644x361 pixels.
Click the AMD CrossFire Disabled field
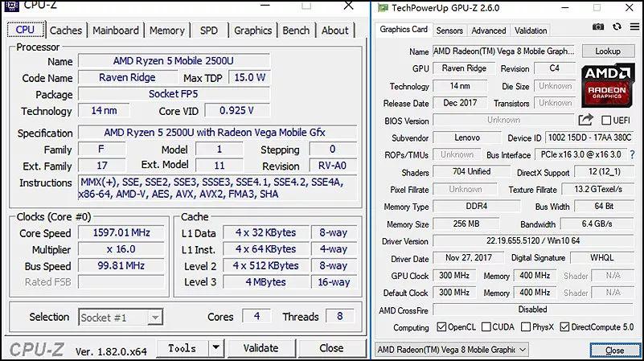click(x=533, y=310)
